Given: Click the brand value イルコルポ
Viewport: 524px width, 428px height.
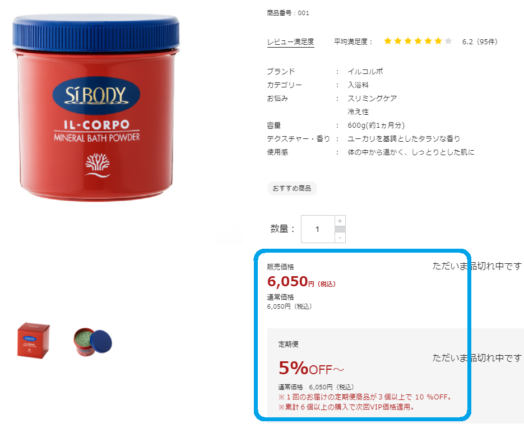Looking at the screenshot, I should 365,72.
